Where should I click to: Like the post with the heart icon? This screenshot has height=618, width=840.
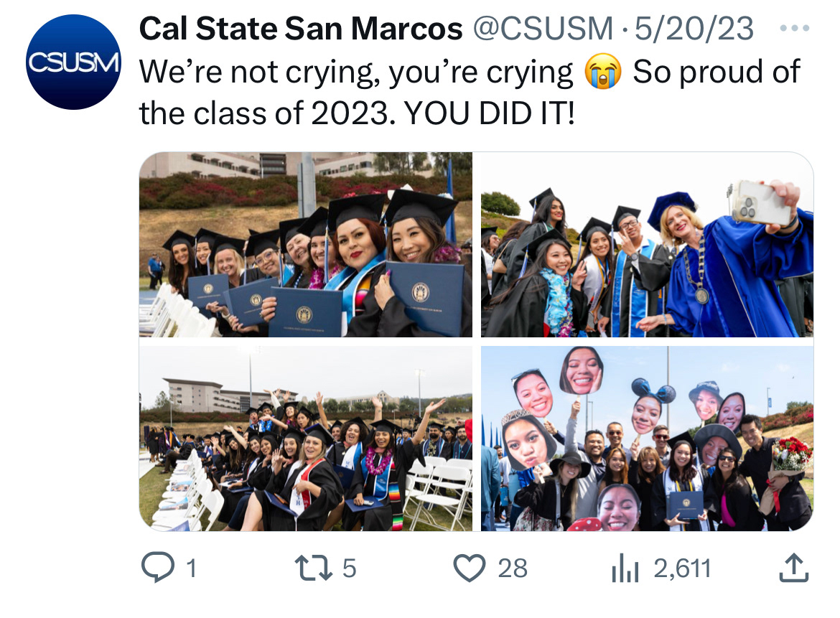coord(470,568)
